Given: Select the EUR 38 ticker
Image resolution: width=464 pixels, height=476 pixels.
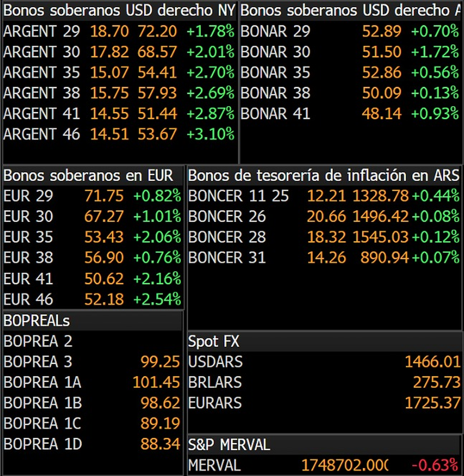Looking at the screenshot, I should [x=28, y=257].
